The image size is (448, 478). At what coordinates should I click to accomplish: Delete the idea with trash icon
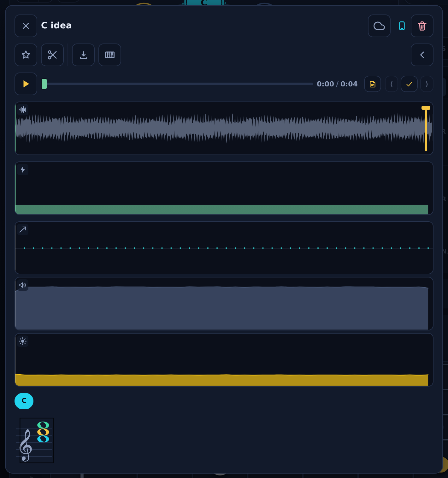pyautogui.click(x=422, y=26)
